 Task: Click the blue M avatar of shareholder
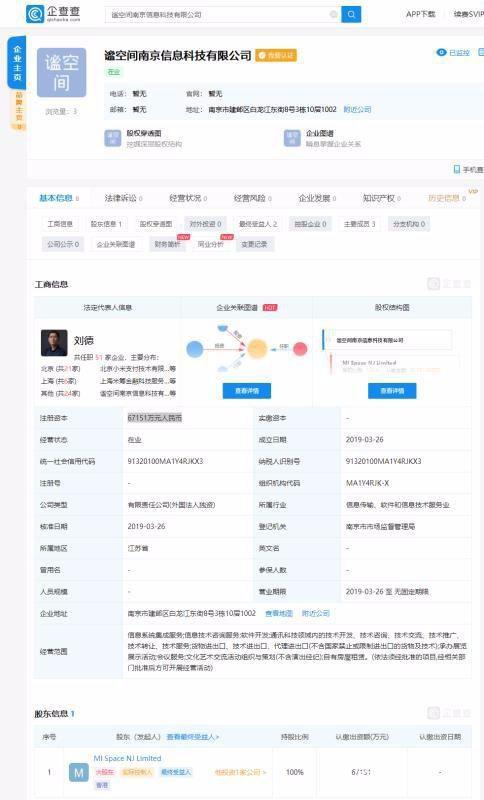(79, 772)
